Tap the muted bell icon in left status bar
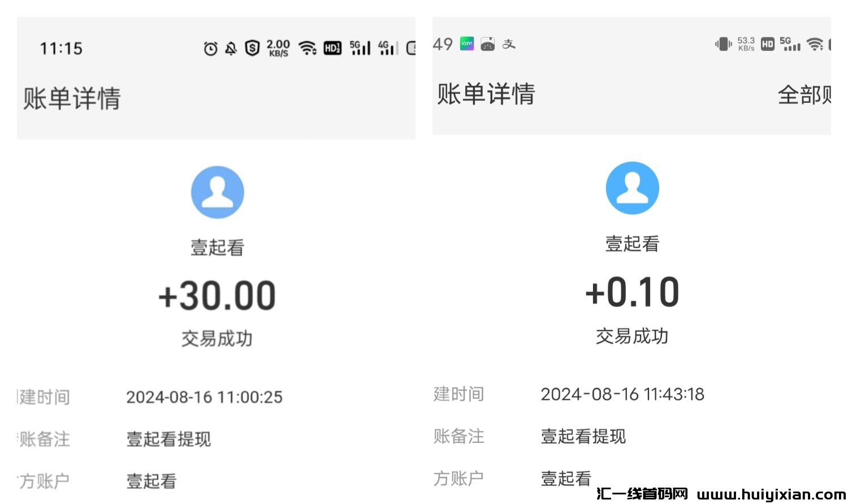This screenshot has height=504, width=848. (x=231, y=49)
